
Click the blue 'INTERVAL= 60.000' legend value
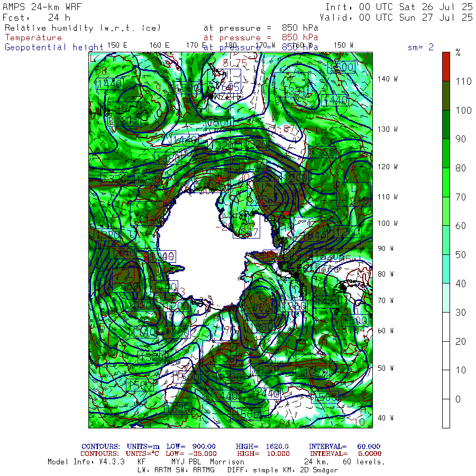pos(344,446)
